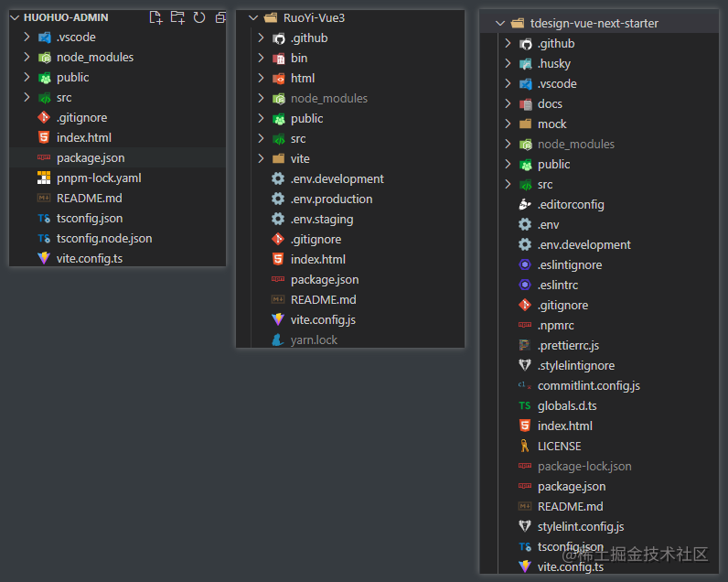Click New Folder icon in HUOHUO-ADMIN header
The width and height of the screenshot is (728, 582).
click(177, 17)
